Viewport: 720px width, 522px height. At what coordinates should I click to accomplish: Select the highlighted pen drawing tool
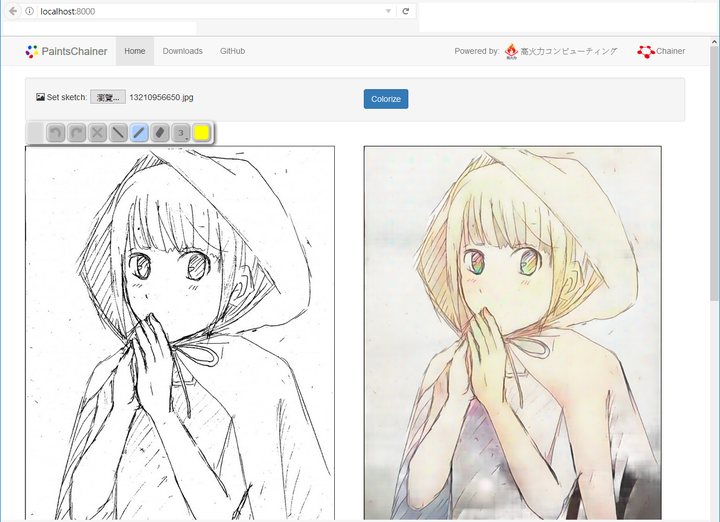[x=139, y=133]
